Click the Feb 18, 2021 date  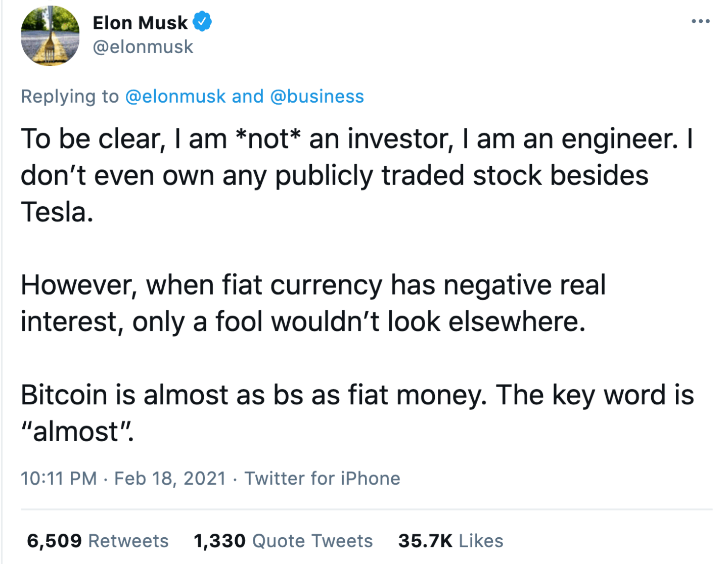[x=170, y=478]
